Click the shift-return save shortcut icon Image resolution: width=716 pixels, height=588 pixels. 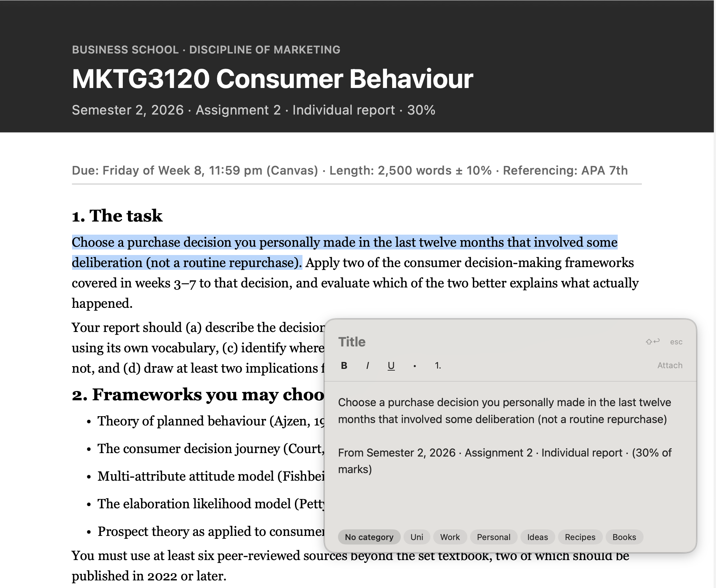653,342
